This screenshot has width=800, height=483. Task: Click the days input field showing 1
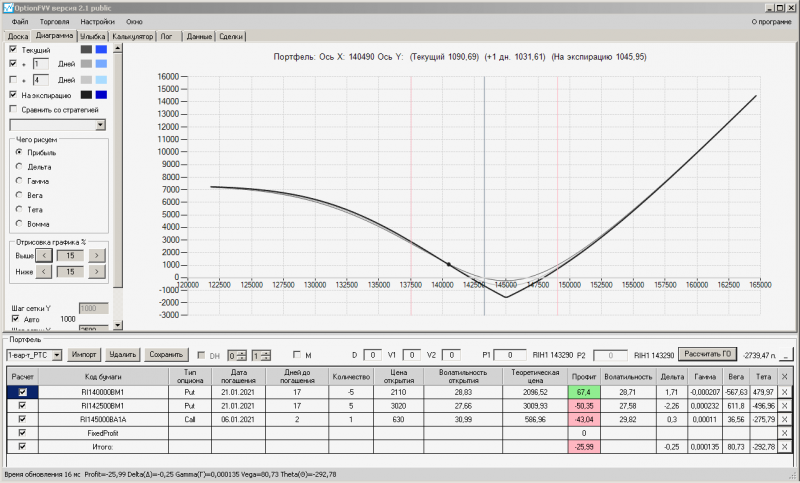tap(41, 64)
